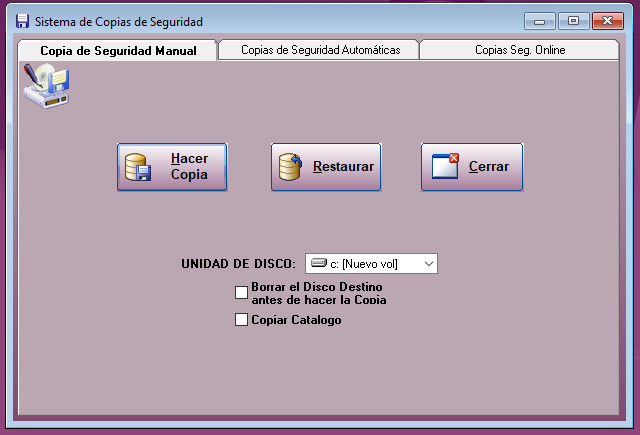Click the floppy disk title bar icon
This screenshot has width=640, height=435.
tap(22, 21)
